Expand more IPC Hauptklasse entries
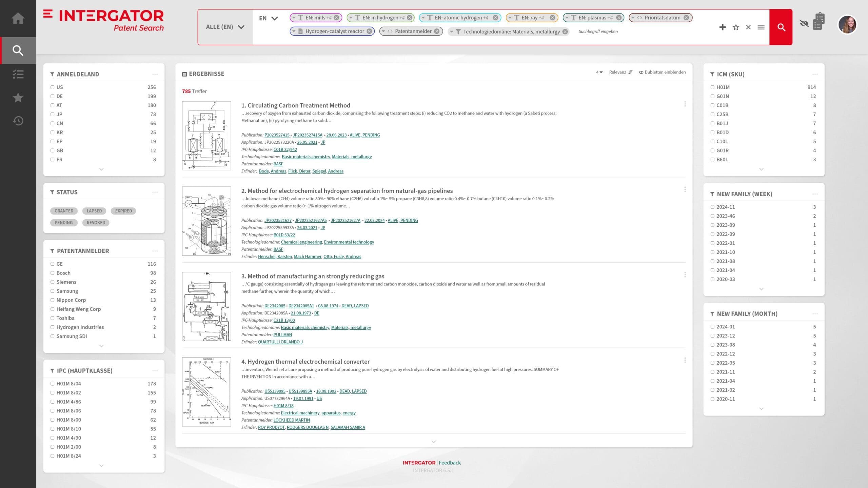868x488 pixels. point(101,465)
